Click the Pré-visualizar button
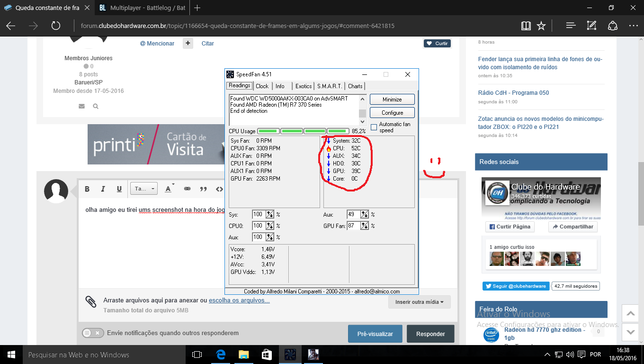 click(x=375, y=334)
